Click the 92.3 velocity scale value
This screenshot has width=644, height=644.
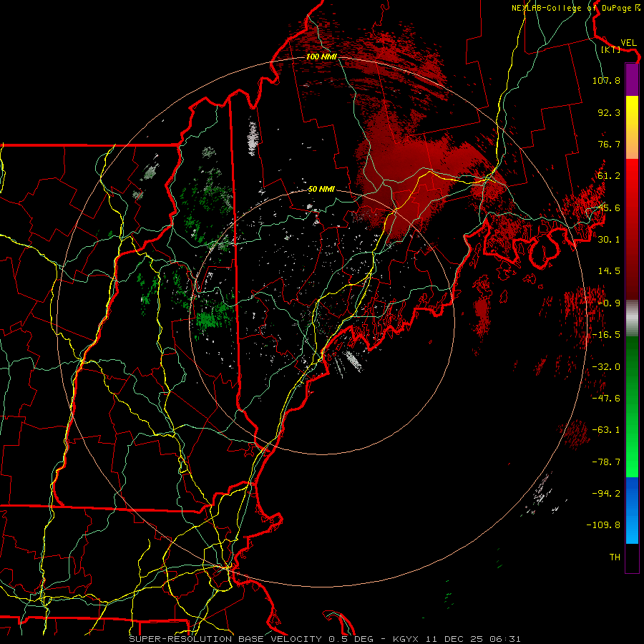pyautogui.click(x=609, y=112)
